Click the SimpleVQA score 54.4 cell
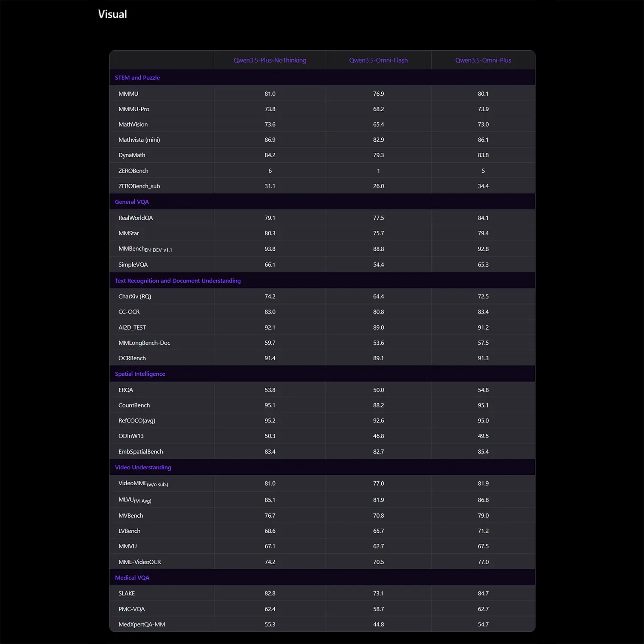Viewport: 644px width, 644px height. (x=378, y=264)
